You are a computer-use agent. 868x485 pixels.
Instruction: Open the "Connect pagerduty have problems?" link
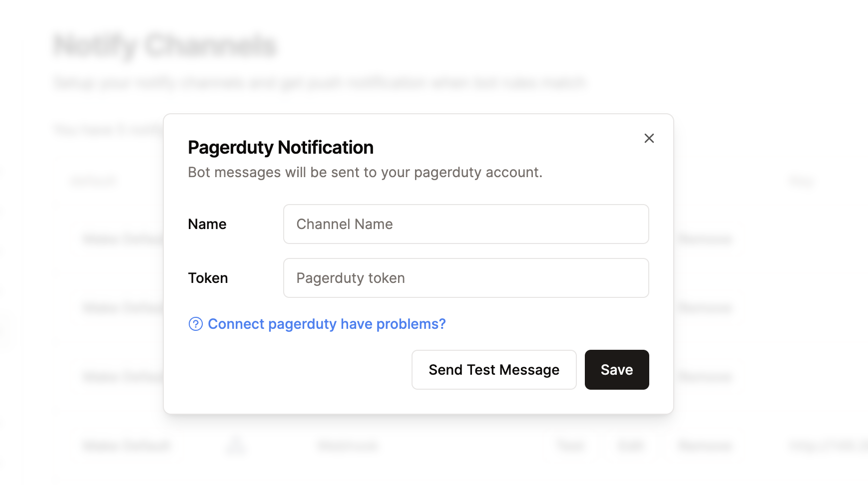[x=327, y=324]
